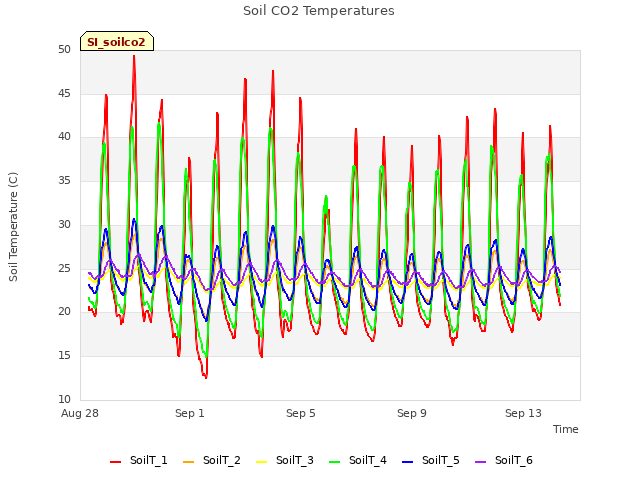640x480 pixels.
Task: Click the Sep 9 x-axis tick label
Action: [x=412, y=413]
